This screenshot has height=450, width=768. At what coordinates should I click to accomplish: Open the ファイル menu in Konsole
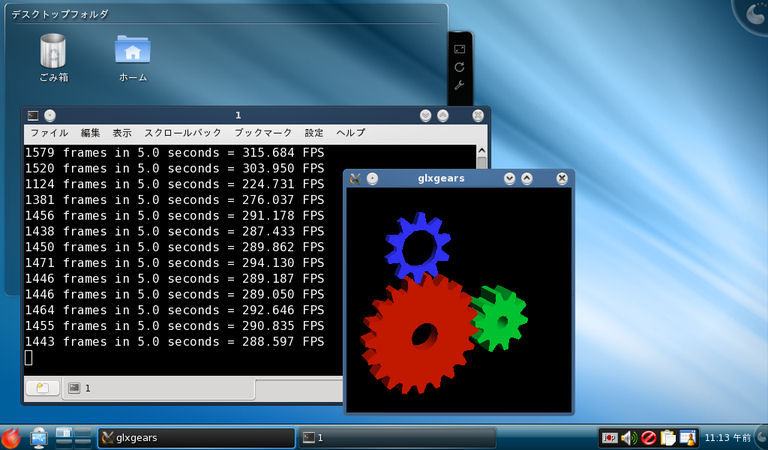point(49,133)
